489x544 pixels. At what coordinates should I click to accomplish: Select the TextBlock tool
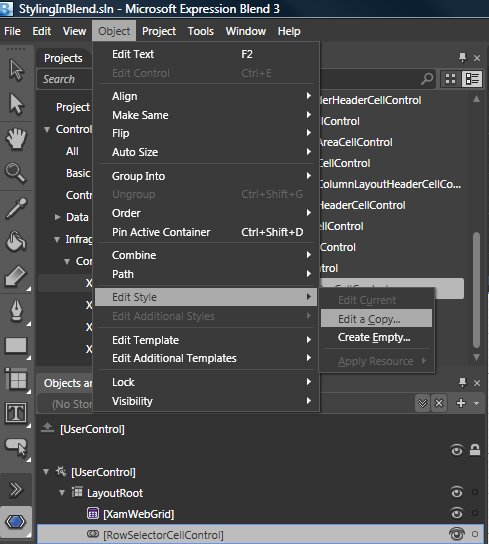click(x=16, y=413)
